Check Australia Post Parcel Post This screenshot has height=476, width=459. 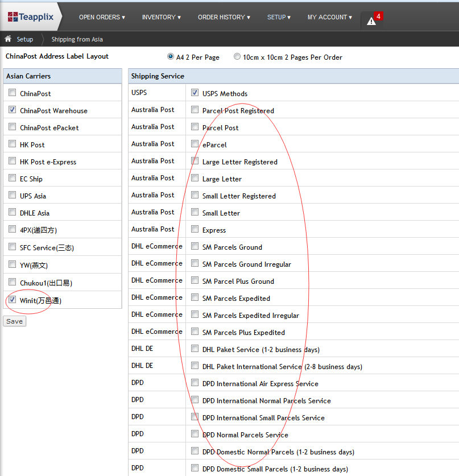point(195,126)
